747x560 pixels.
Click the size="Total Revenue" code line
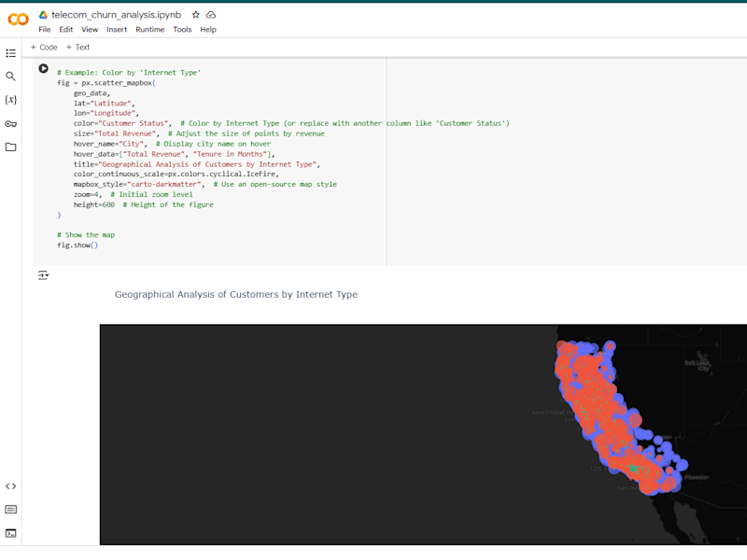tap(199, 133)
